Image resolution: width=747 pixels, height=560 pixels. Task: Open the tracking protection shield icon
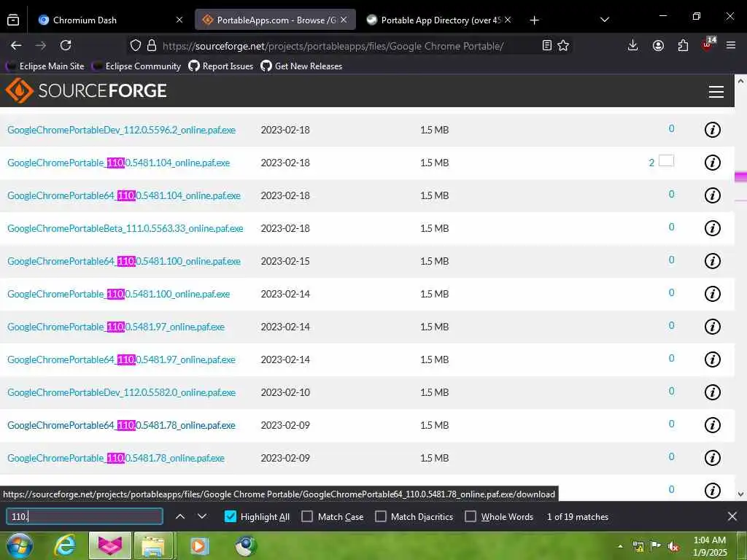click(136, 46)
